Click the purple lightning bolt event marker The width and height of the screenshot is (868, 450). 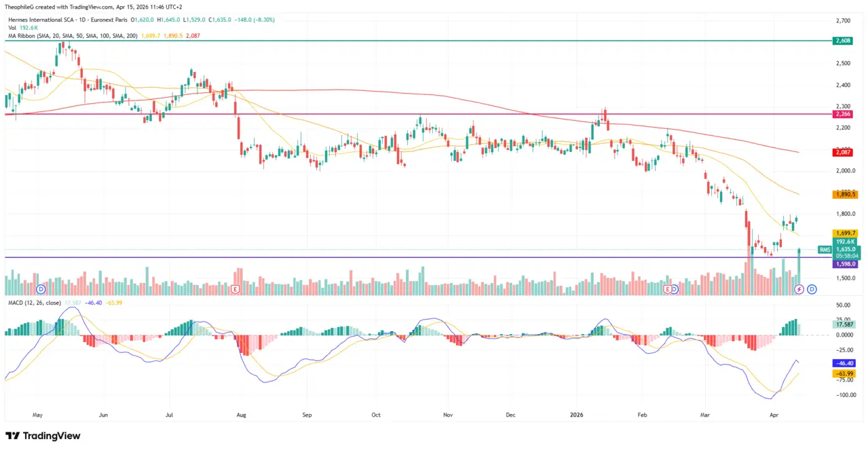(799, 289)
